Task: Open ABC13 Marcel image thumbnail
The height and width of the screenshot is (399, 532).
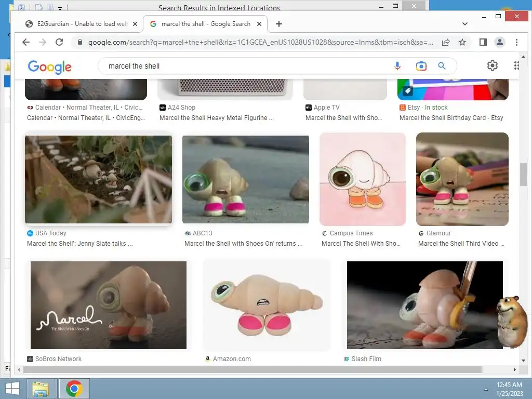Action: point(246,179)
